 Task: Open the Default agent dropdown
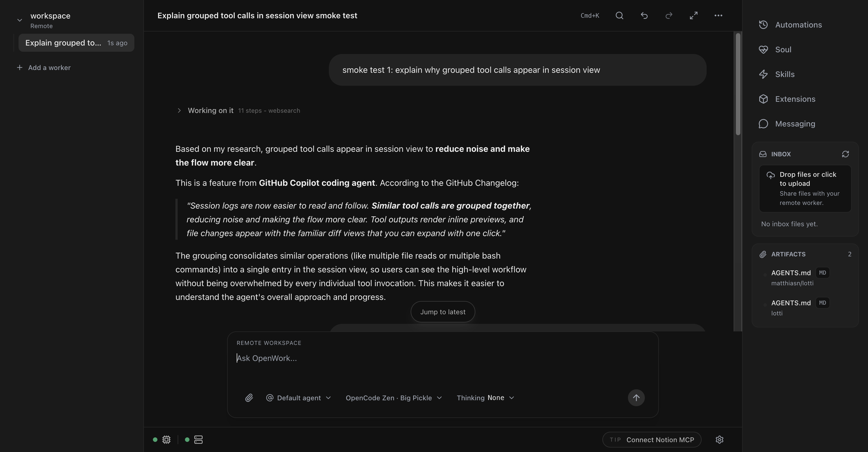pyautogui.click(x=299, y=398)
